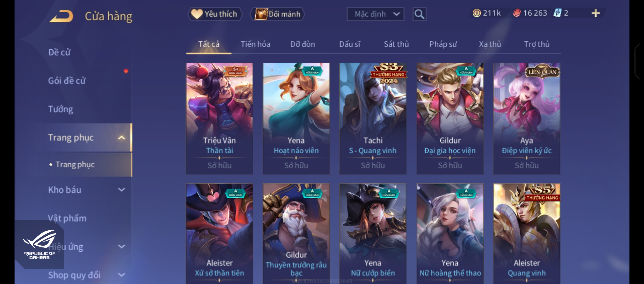Image resolution: width=644 pixels, height=284 pixels.
Task: Tap the plus icon to add currency
Action: [596, 13]
